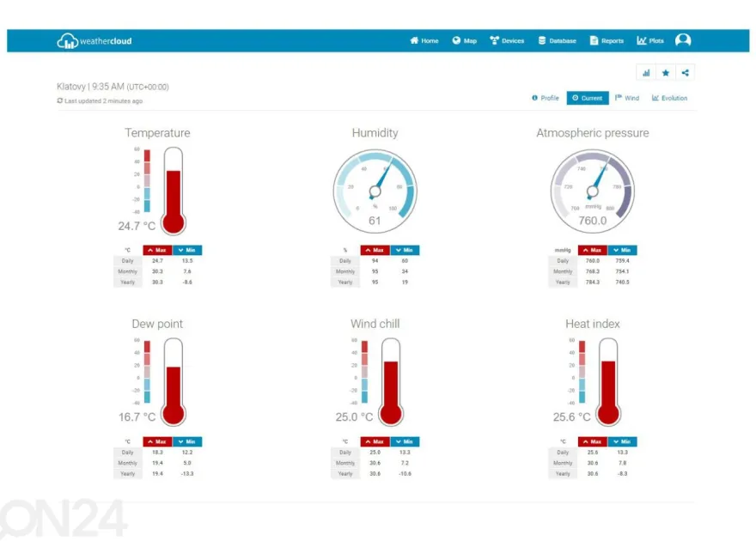The width and height of the screenshot is (756, 541).
Task: Click the Heat index thermometer graphic
Action: 608,382
